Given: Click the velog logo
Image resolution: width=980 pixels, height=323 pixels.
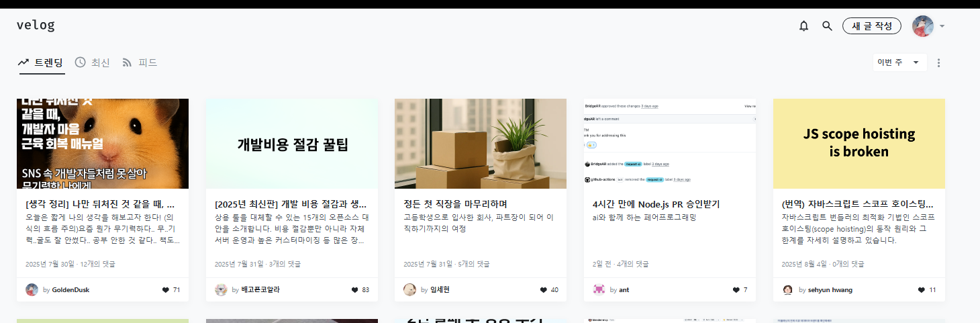Looking at the screenshot, I should pyautogui.click(x=36, y=26).
